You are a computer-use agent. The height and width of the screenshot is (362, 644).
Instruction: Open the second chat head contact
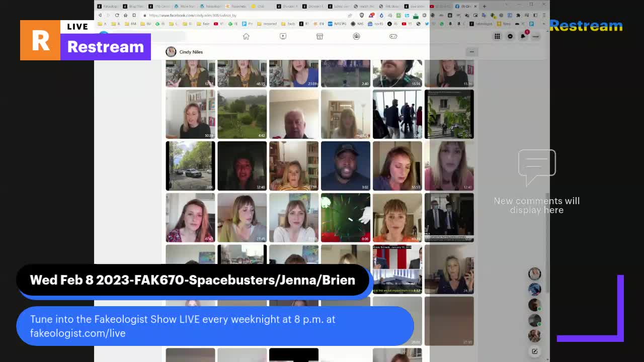click(x=535, y=289)
